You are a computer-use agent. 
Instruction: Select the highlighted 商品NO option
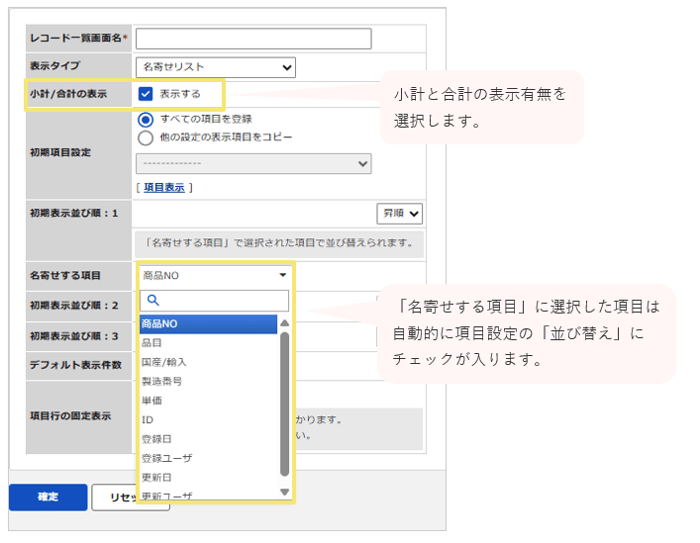click(208, 324)
